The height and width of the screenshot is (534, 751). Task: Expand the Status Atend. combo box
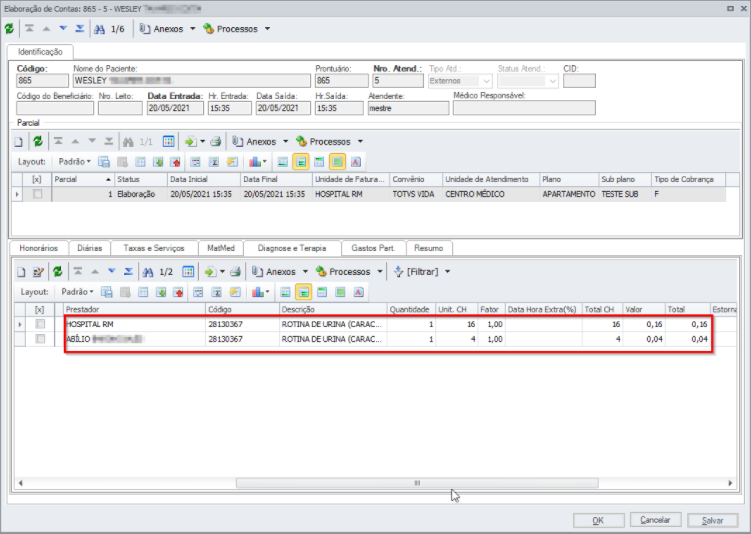tap(552, 81)
